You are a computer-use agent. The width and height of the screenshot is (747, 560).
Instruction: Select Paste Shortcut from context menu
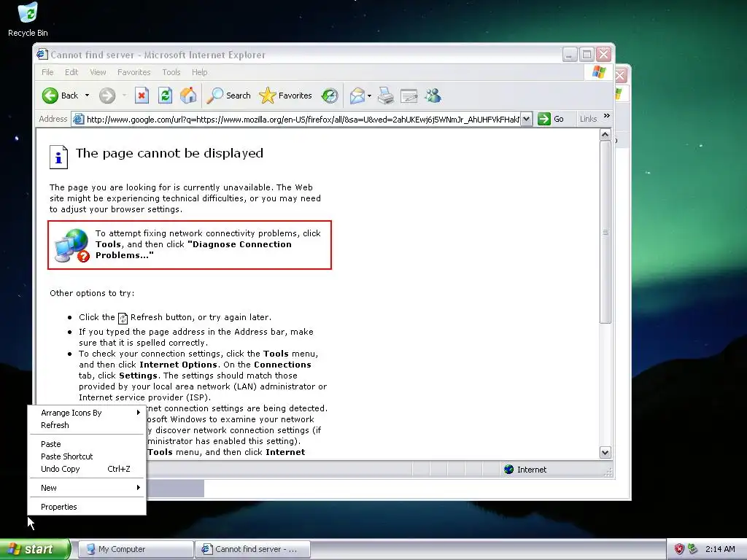(x=87, y=456)
